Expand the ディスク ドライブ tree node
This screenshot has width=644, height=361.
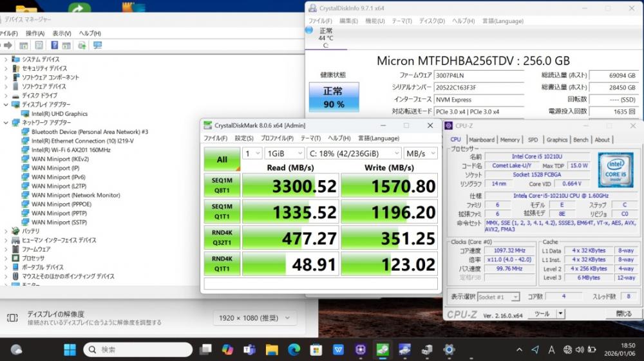click(x=6, y=95)
